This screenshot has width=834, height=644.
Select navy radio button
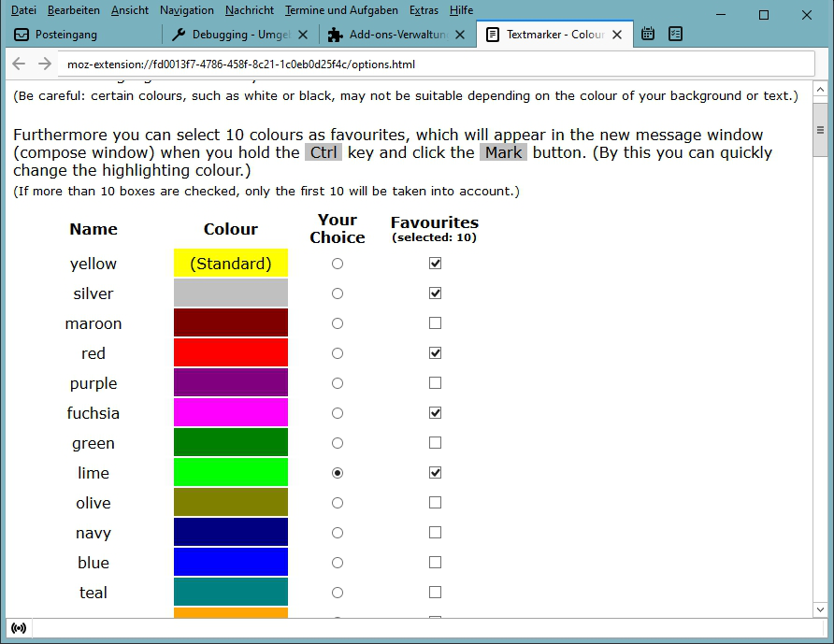[x=338, y=533]
